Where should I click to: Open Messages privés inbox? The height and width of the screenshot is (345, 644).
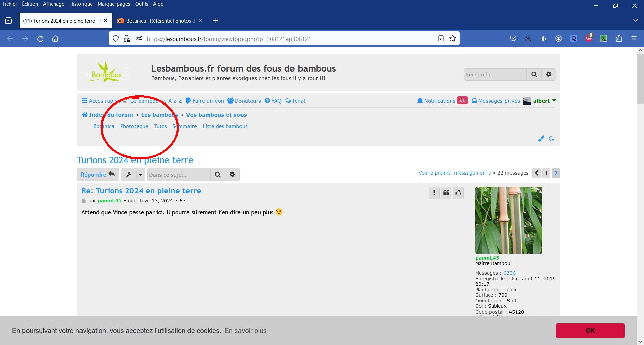[496, 101]
